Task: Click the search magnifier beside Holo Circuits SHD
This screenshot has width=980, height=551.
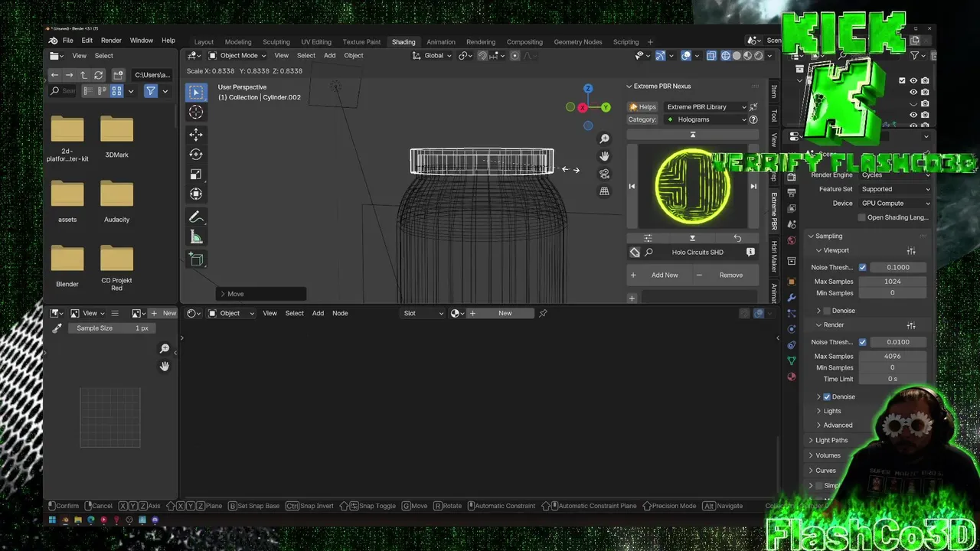Action: [648, 252]
